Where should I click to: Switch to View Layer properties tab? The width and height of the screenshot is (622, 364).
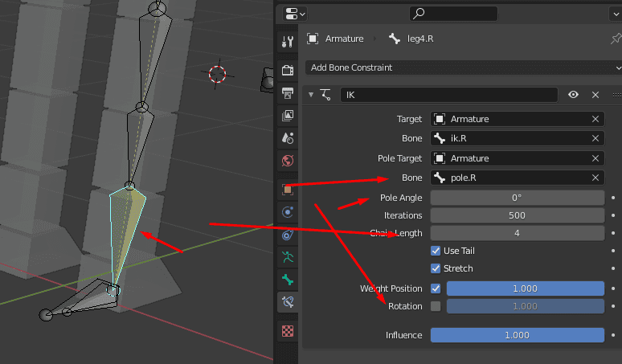click(x=288, y=116)
